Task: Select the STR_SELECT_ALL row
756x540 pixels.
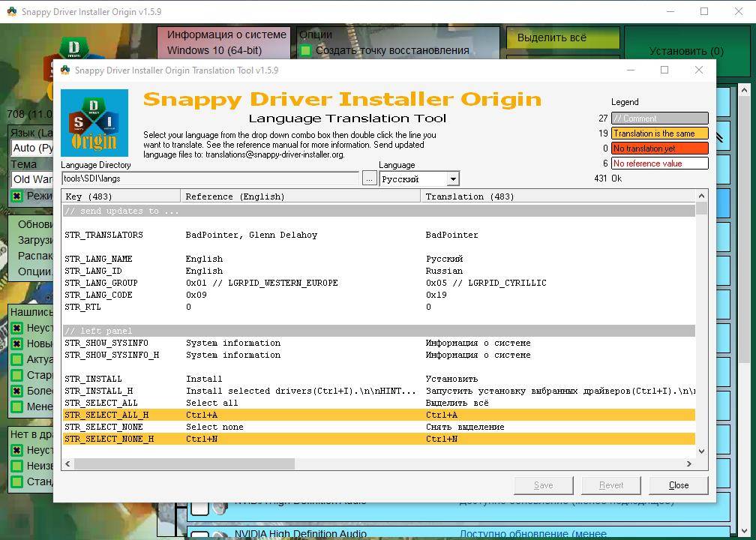Action: 379,403
